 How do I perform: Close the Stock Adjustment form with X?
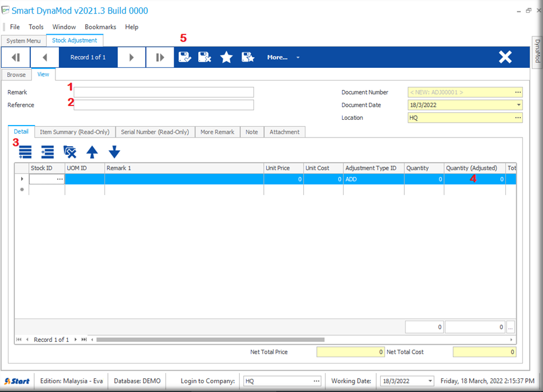[x=505, y=57]
